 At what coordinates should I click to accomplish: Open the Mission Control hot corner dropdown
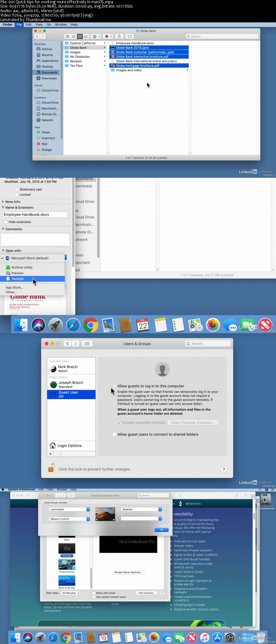(70, 519)
